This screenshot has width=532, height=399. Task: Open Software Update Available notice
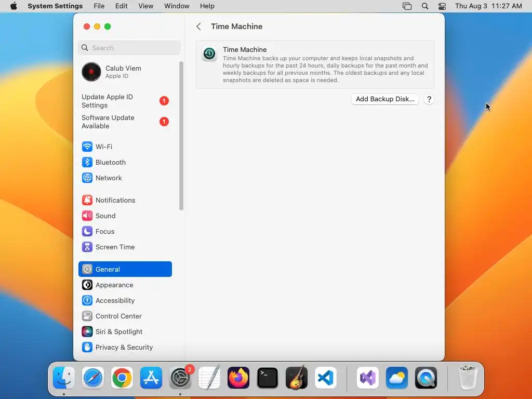pos(125,122)
